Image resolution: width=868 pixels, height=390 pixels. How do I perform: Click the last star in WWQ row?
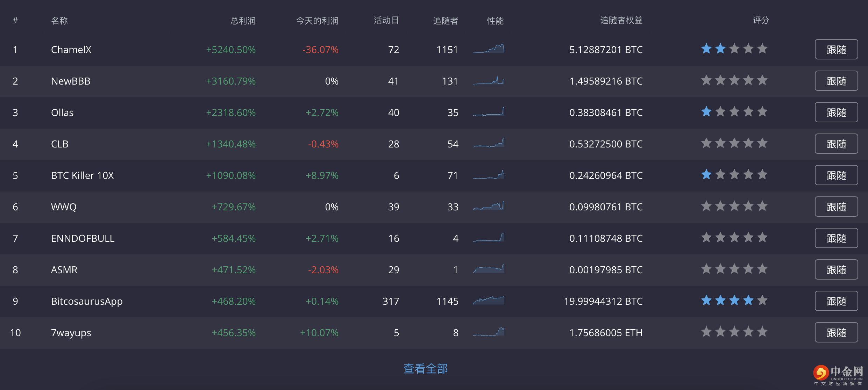(762, 206)
